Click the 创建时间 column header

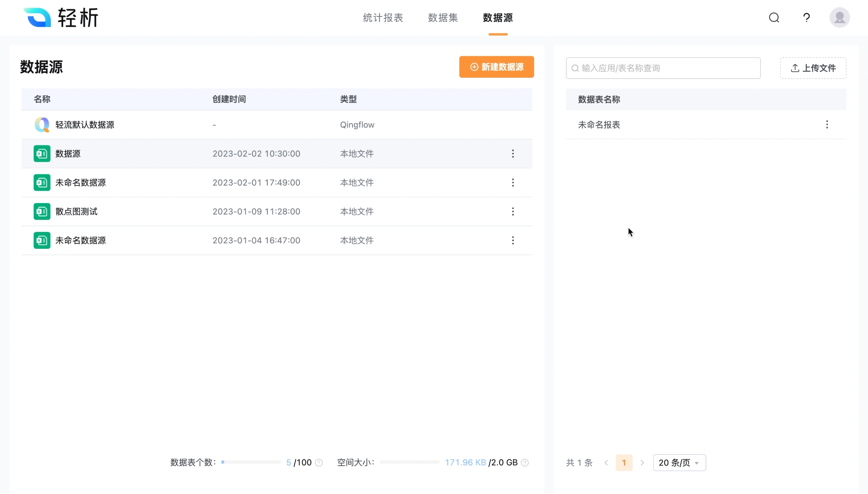(x=229, y=99)
